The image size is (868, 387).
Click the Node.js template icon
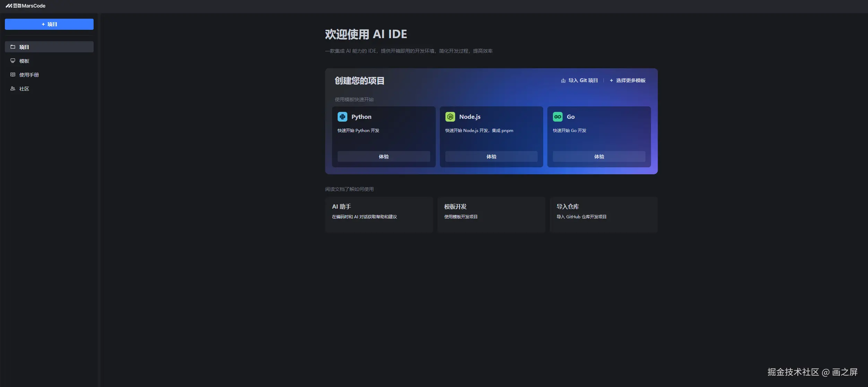click(450, 117)
